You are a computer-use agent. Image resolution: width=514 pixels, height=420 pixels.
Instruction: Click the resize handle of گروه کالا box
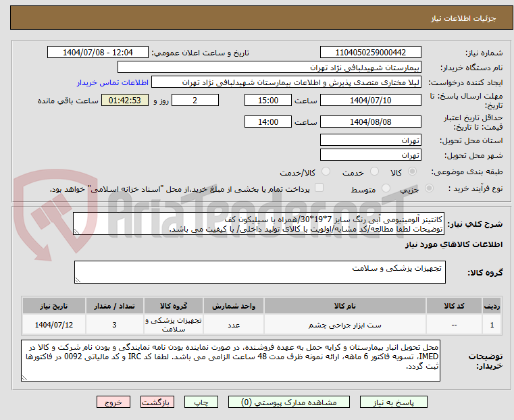pos(78,280)
